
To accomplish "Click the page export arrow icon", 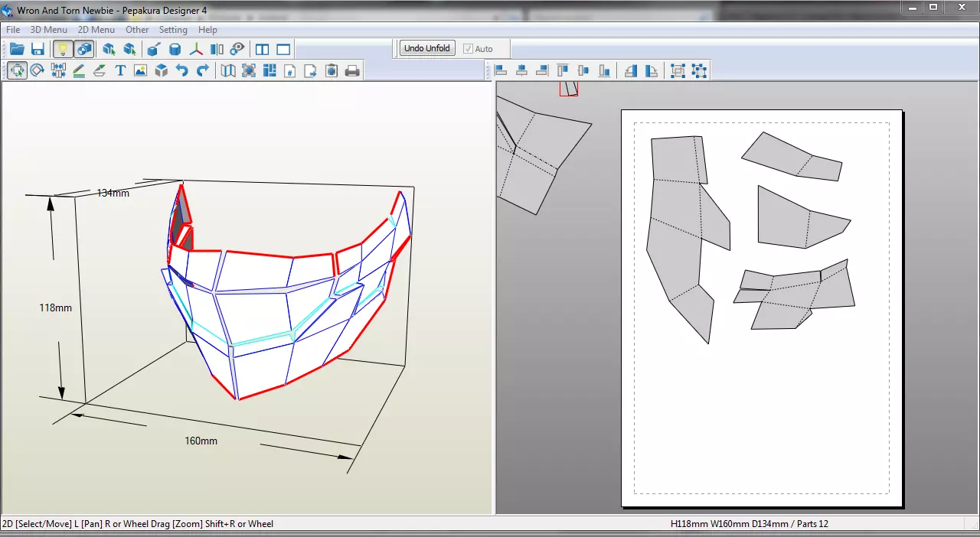I will coord(311,71).
